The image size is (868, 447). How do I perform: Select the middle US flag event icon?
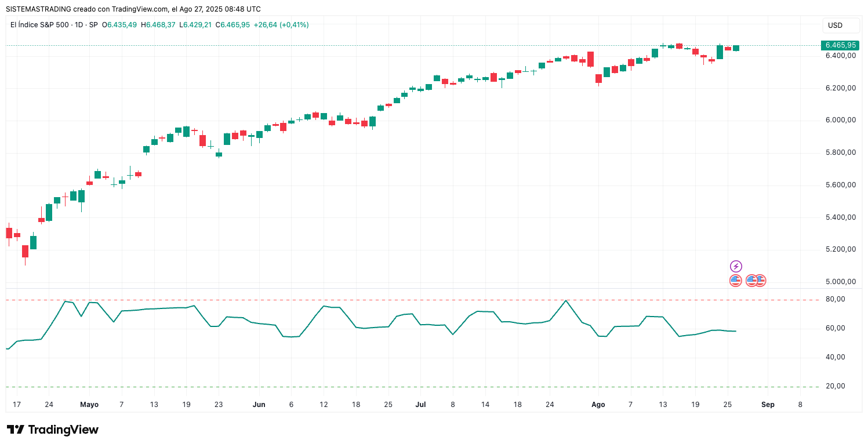point(751,280)
